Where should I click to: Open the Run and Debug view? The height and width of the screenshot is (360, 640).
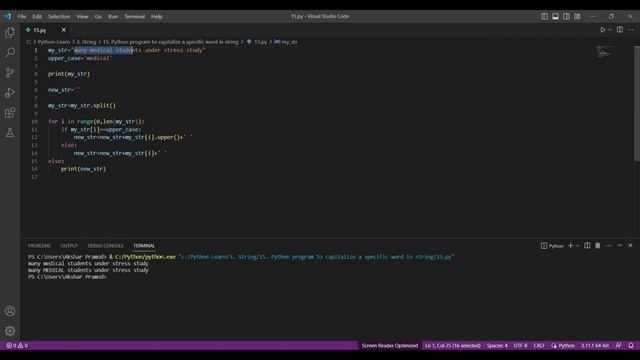click(x=10, y=93)
